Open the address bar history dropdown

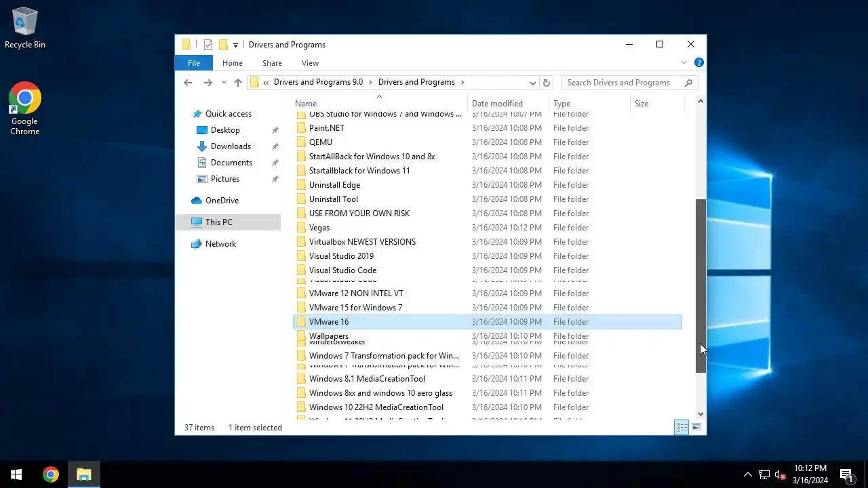pyautogui.click(x=533, y=83)
